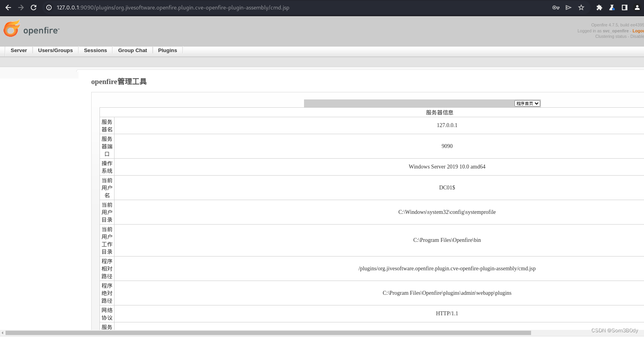This screenshot has height=337, width=644.
Task: Click the C:\Program Files\Openfire\bin value
Action: point(447,240)
